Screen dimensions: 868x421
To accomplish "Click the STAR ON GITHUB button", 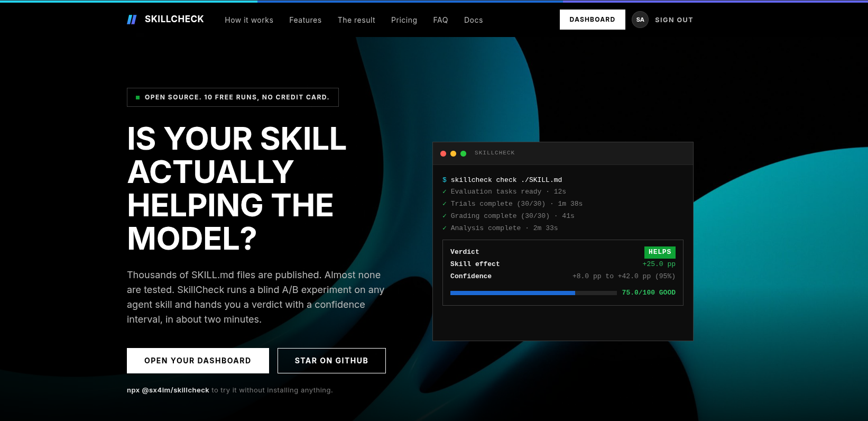I will 331,361.
